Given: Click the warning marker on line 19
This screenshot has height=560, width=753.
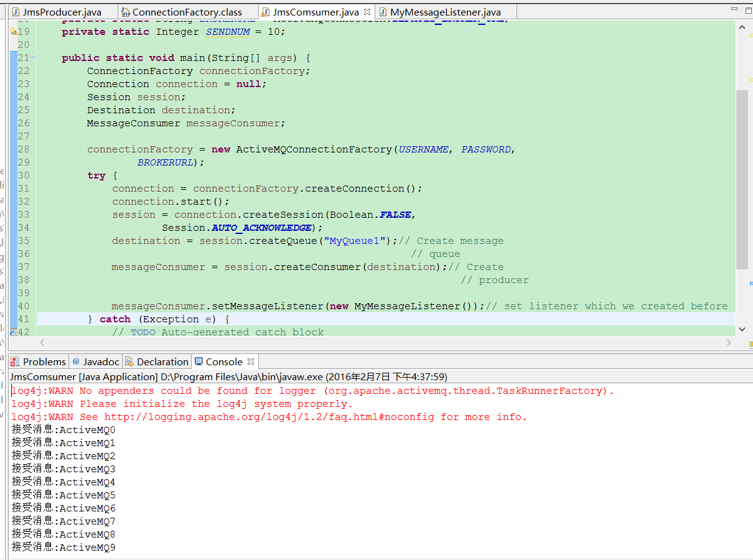Looking at the screenshot, I should coord(13,31).
